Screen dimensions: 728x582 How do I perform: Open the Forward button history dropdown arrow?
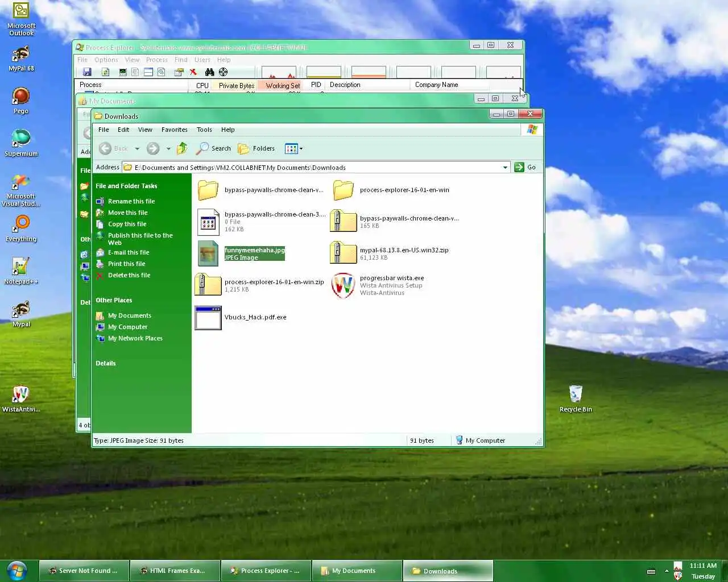coord(168,149)
